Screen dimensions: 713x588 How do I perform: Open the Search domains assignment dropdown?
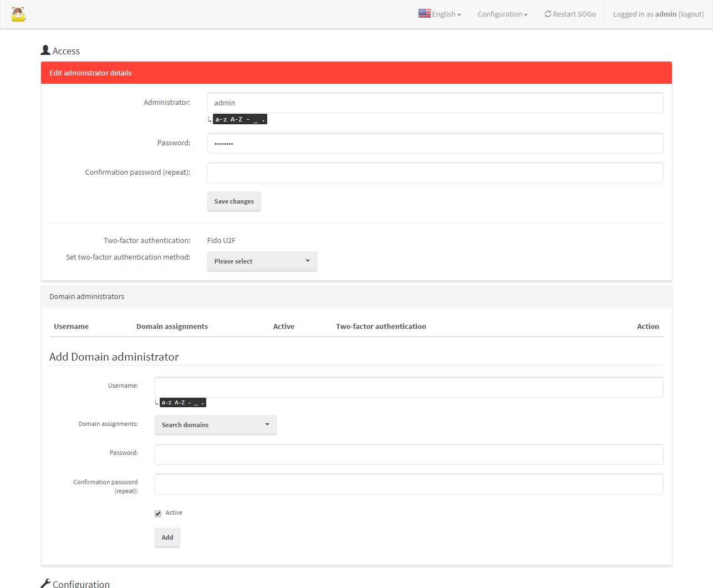[x=215, y=424]
